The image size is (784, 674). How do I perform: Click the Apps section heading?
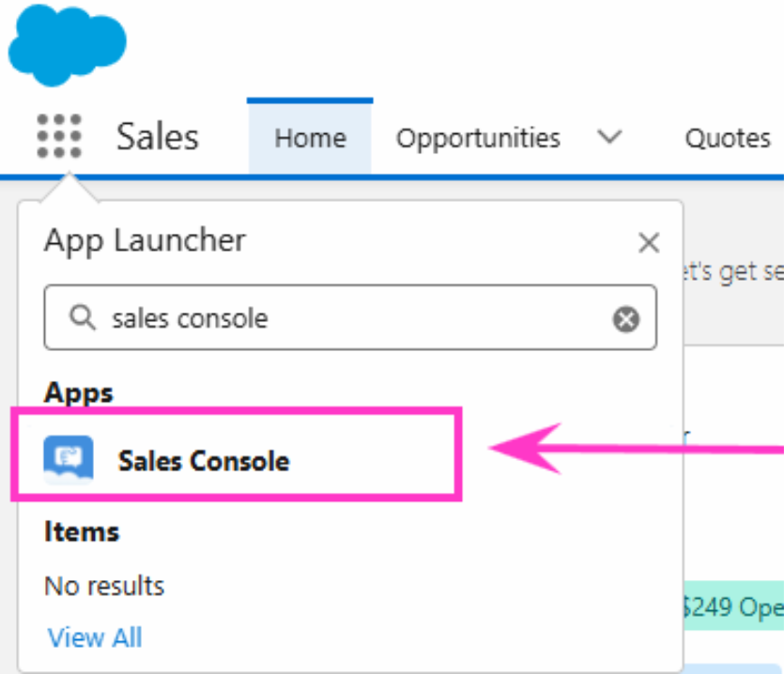(x=79, y=393)
